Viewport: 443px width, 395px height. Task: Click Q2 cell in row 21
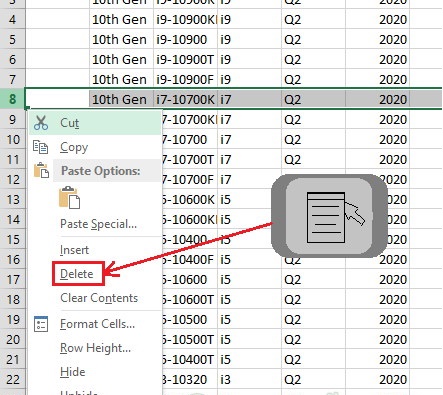click(313, 359)
